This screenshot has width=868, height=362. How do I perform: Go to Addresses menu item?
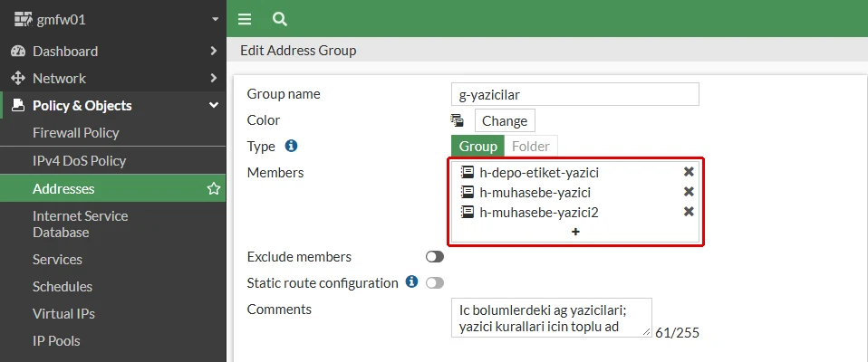point(113,188)
